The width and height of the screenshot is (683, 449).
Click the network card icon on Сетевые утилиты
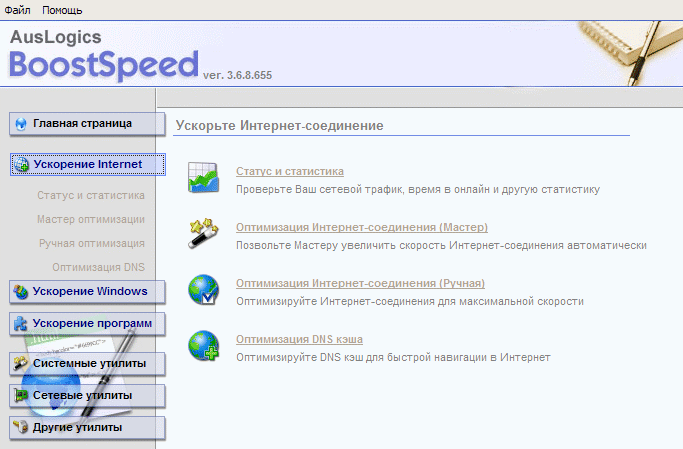click(x=20, y=395)
